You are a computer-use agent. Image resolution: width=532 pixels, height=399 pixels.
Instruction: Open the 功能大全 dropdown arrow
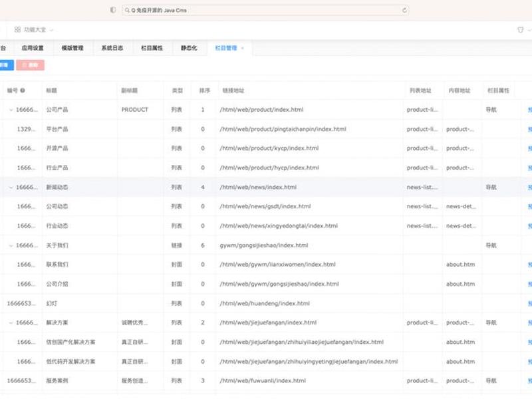click(52, 30)
